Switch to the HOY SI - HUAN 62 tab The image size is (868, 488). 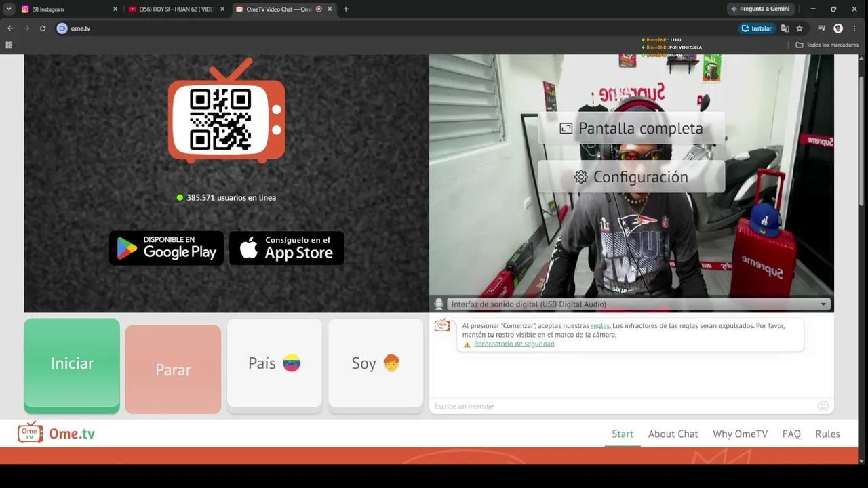click(x=176, y=9)
